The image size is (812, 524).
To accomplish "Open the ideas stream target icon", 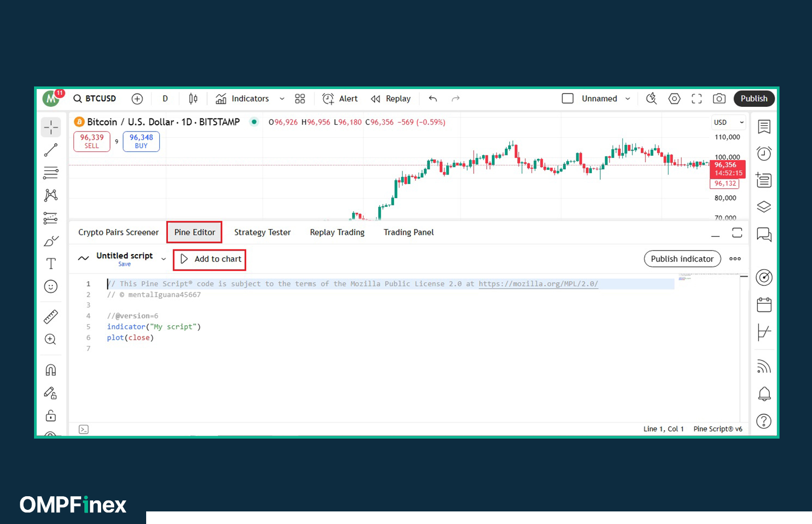I will 764,278.
